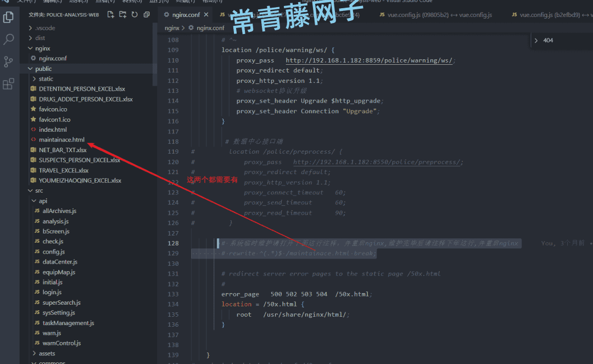Close the nginx.conf editor tab
593x364 pixels.
(206, 15)
